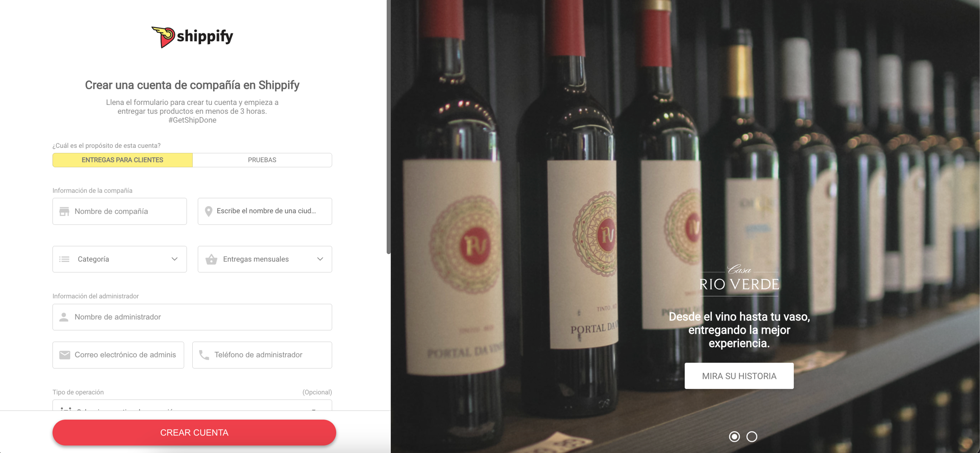Click the form panel vertical scrollbar
This screenshot has width=980, height=453.
point(388,127)
